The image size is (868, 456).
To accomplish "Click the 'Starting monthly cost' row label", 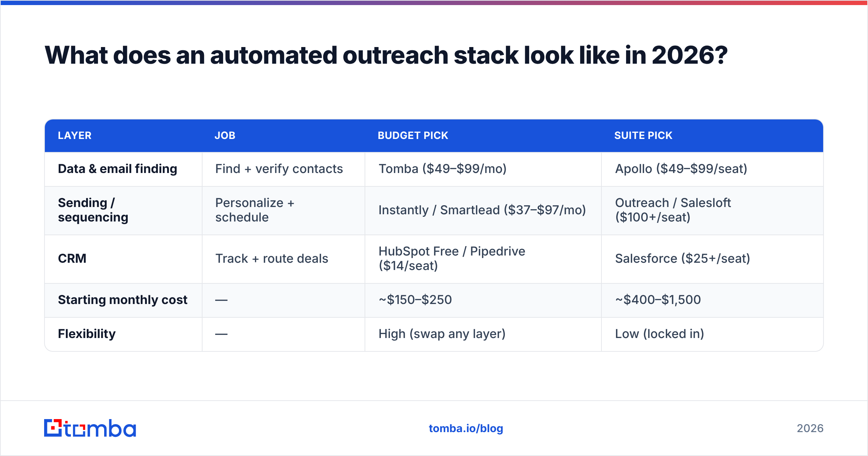I will click(123, 300).
